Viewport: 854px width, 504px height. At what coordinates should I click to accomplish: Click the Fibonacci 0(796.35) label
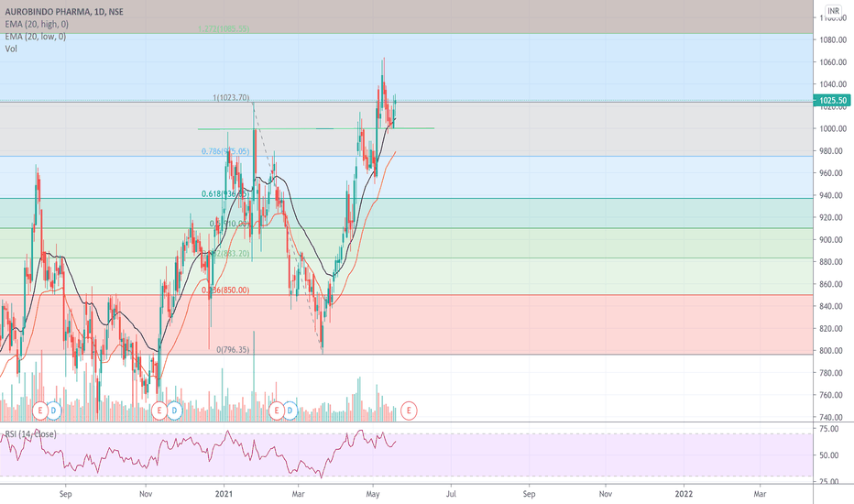click(x=233, y=349)
